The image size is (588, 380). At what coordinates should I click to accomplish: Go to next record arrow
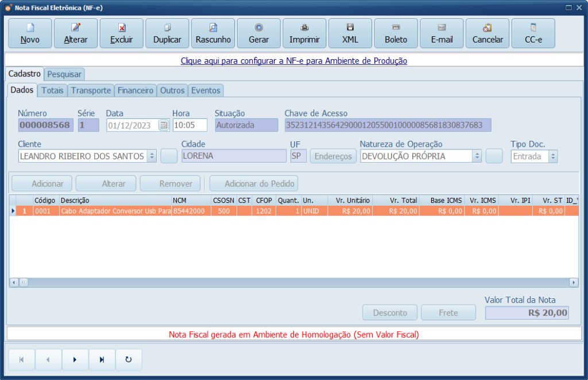(x=75, y=360)
